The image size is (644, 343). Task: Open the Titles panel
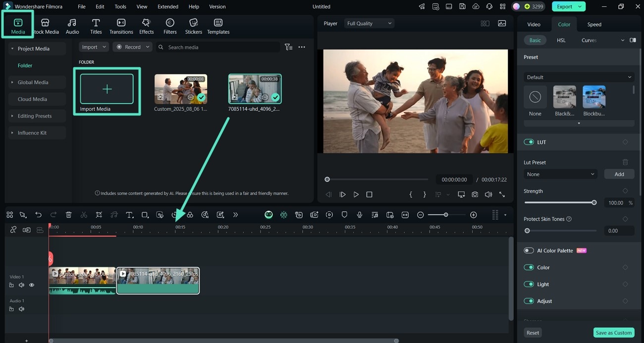coord(96,26)
